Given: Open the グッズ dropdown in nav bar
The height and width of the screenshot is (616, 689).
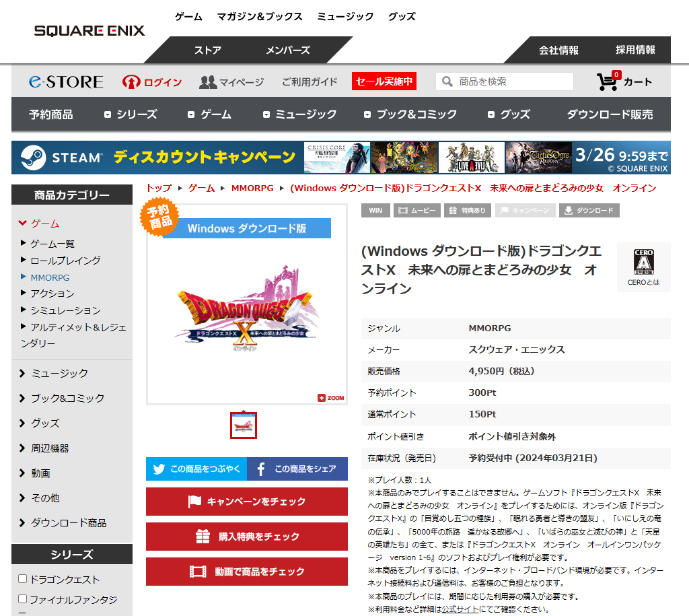Looking at the screenshot, I should point(509,114).
